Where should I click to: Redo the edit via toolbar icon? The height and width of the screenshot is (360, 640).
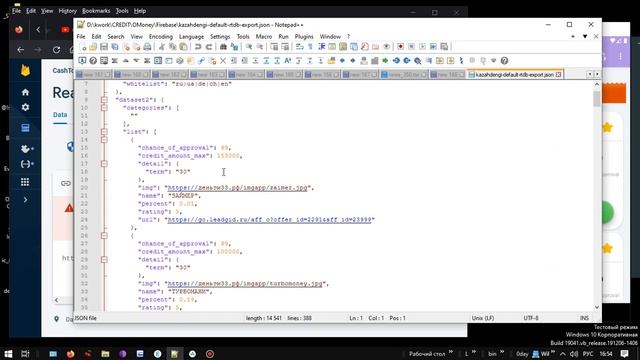pyautogui.click(x=209, y=47)
